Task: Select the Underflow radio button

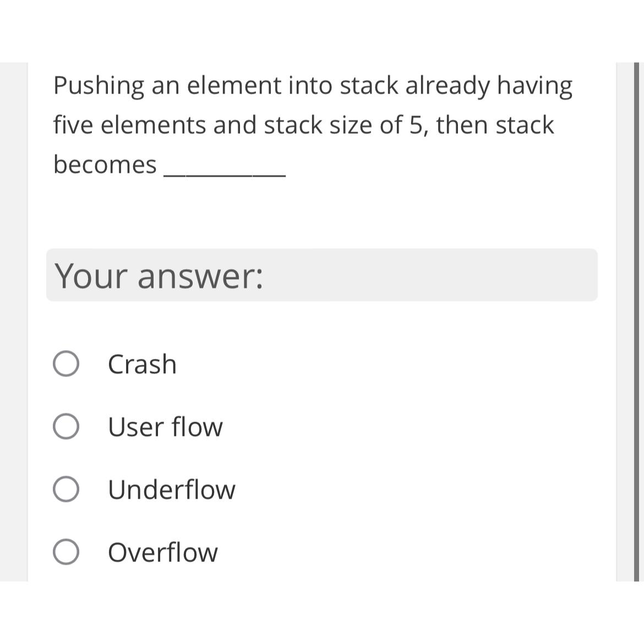Action: pyautogui.click(x=66, y=488)
